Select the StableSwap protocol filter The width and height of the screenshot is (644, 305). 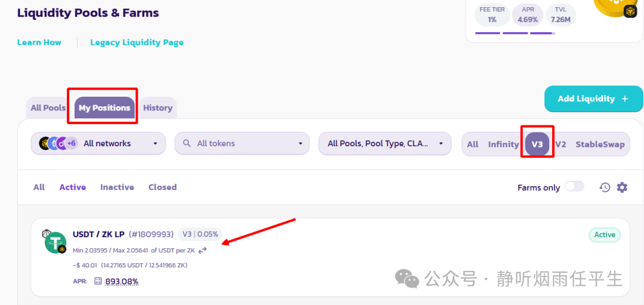[x=600, y=144]
